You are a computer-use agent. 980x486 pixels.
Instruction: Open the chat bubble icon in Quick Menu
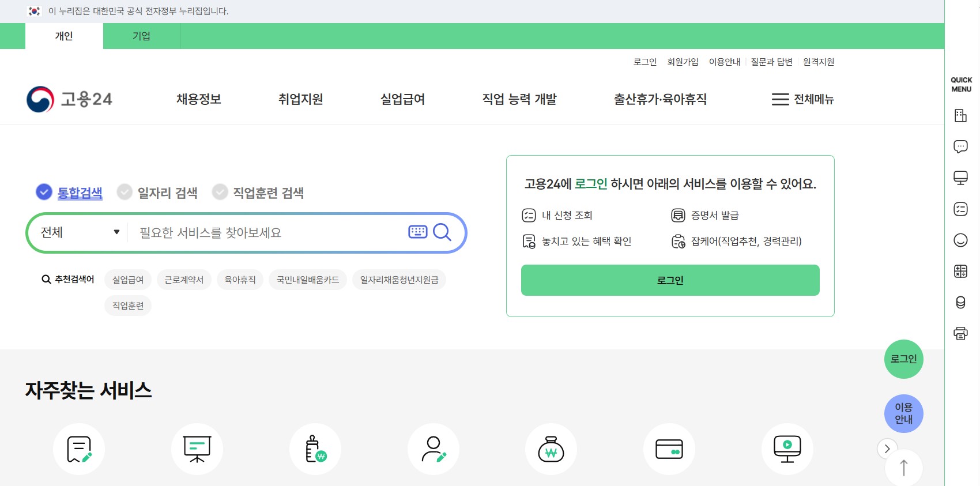tap(960, 146)
